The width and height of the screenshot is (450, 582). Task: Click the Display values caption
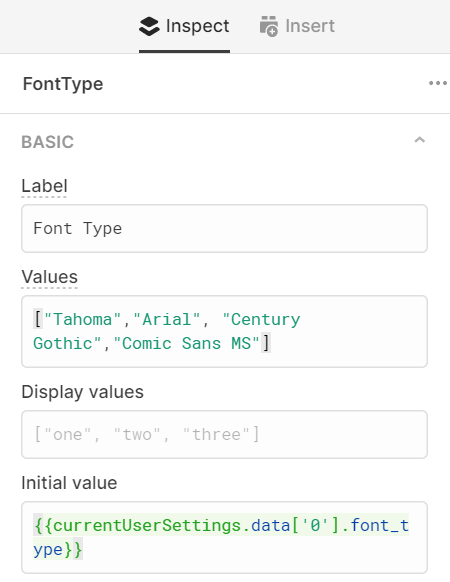pos(82,392)
